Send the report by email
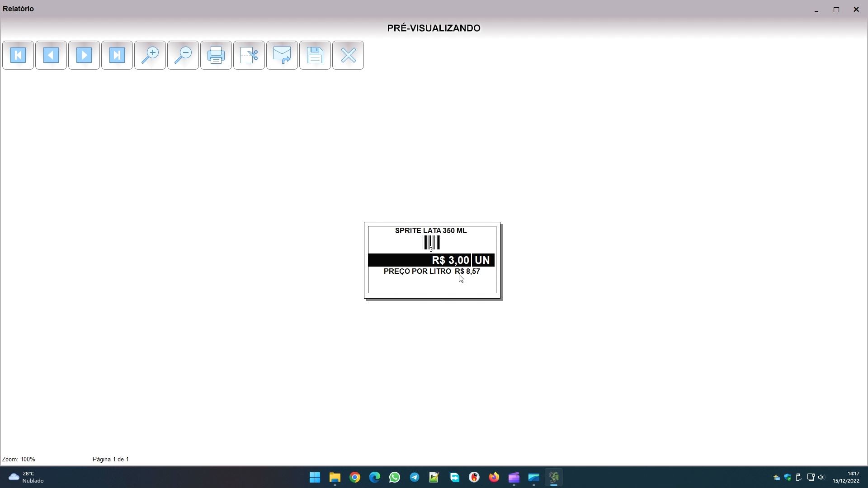The width and height of the screenshot is (868, 488). (x=282, y=55)
